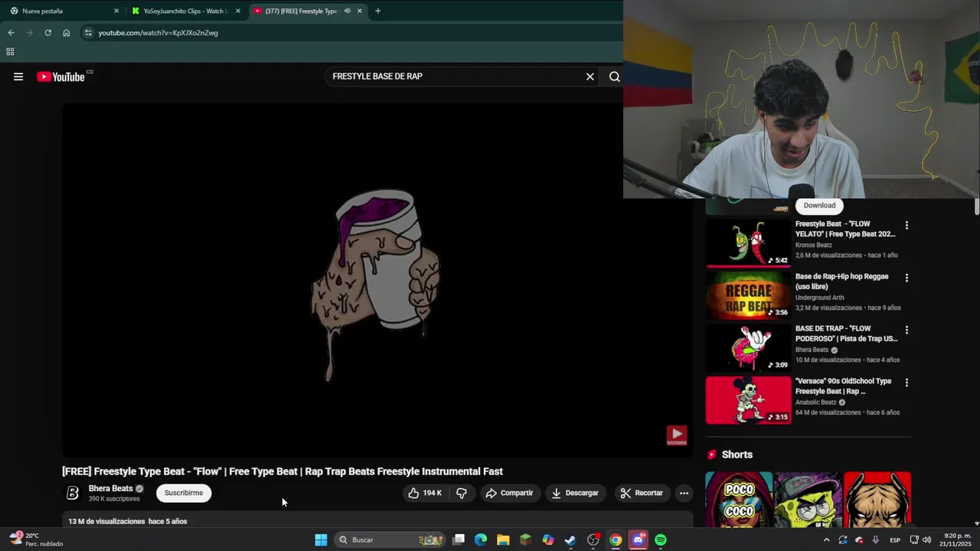Clear the search box with the X
This screenshot has height=551, width=980.
coord(590,77)
